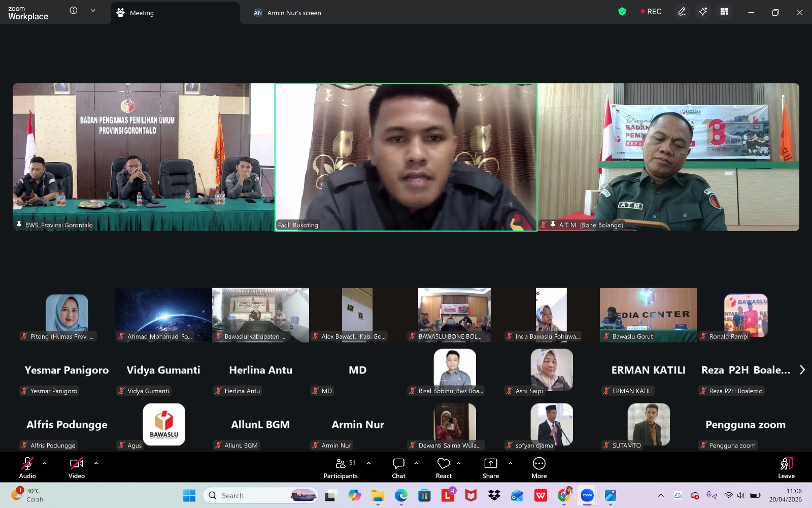Screen dimensions: 812x508
Task: Select the Ronald Rampi participant tile
Action: tap(745, 315)
